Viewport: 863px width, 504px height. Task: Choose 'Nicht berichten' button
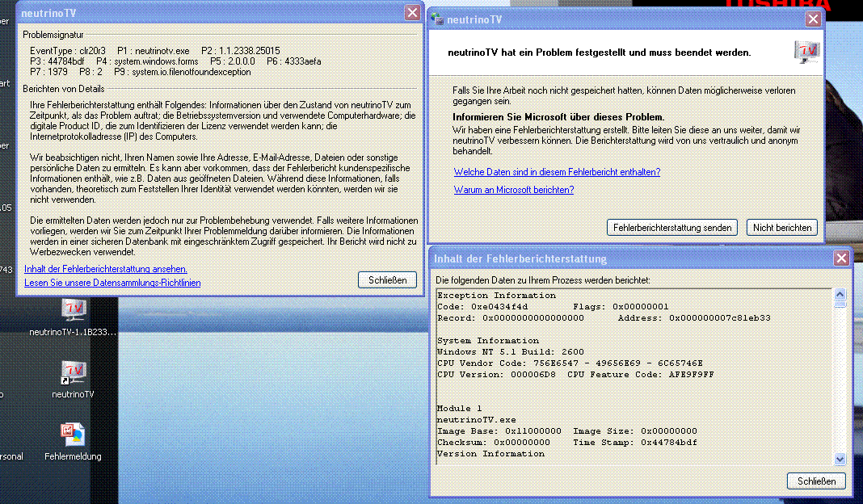tap(782, 228)
